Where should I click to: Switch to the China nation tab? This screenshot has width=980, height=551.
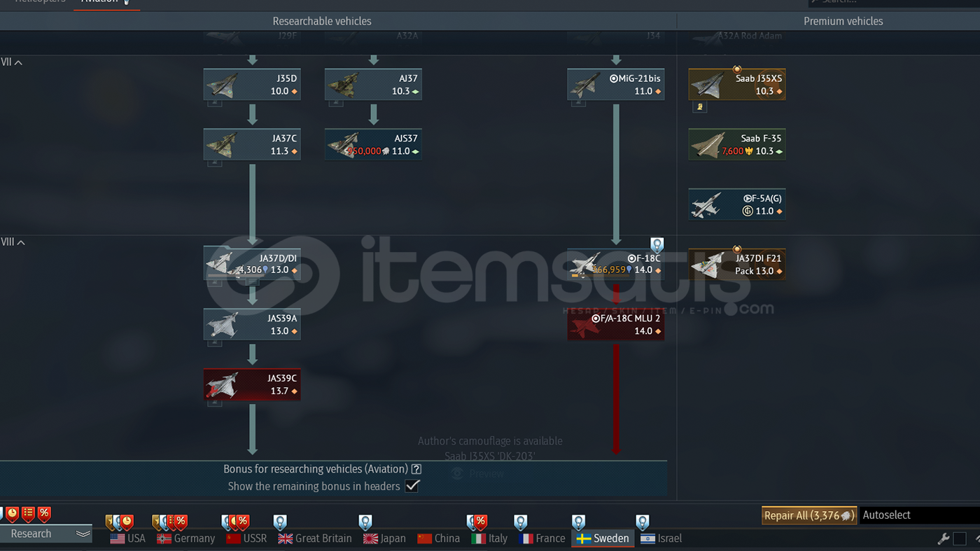click(x=438, y=538)
